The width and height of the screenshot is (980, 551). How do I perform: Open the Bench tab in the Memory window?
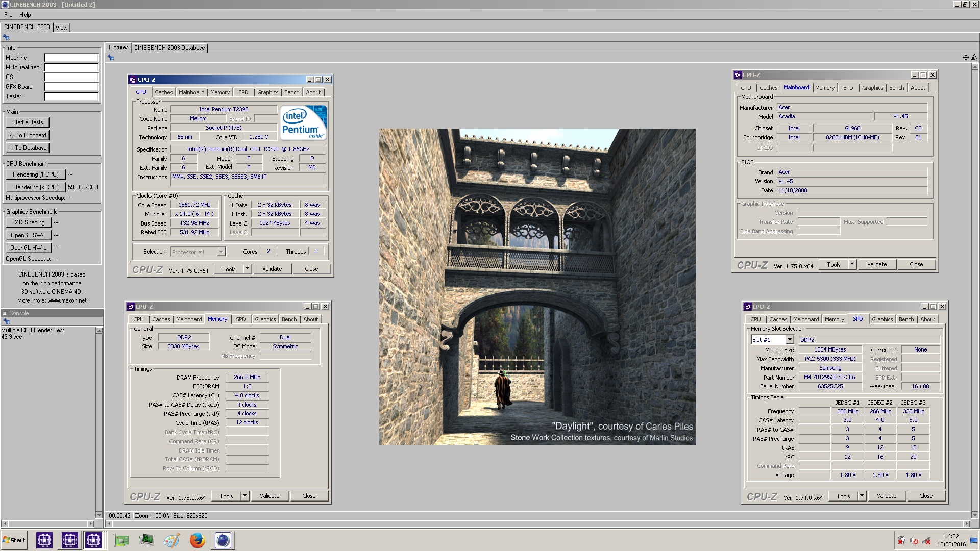tap(289, 319)
